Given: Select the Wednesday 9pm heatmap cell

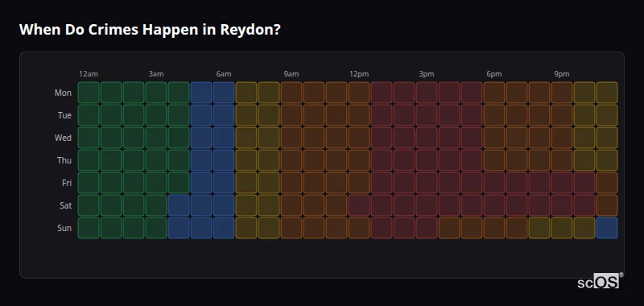Looking at the screenshot, I should point(561,138).
